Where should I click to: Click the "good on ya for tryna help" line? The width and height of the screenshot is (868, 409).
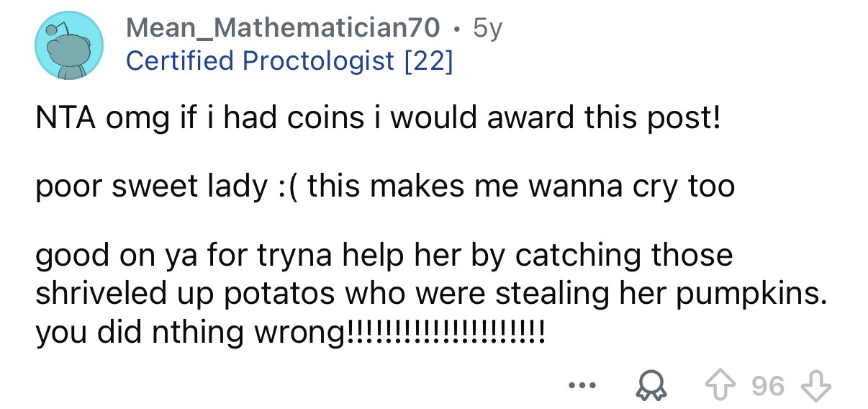click(384, 256)
